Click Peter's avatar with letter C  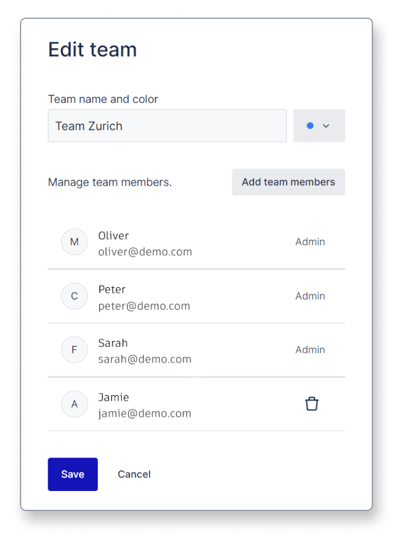[74, 296]
